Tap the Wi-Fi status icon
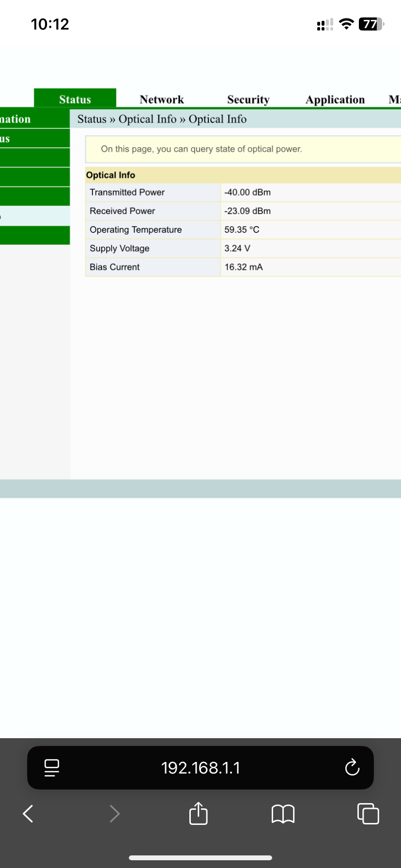The image size is (401, 868). point(346,24)
